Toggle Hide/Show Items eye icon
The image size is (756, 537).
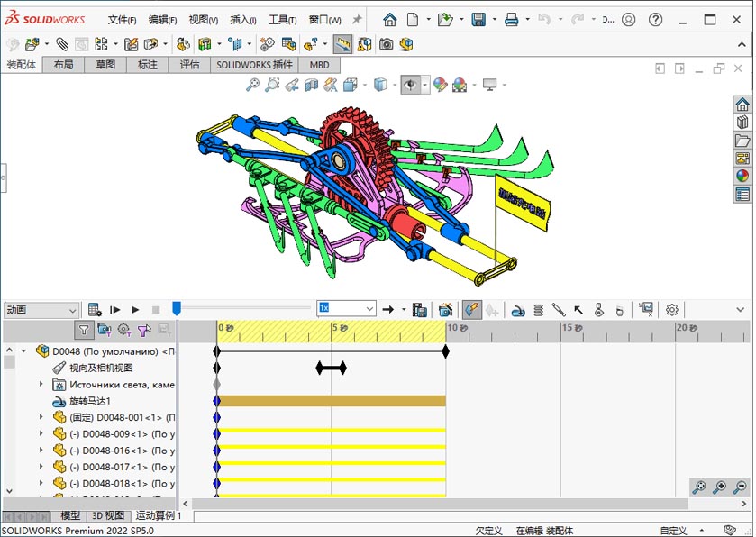click(411, 85)
